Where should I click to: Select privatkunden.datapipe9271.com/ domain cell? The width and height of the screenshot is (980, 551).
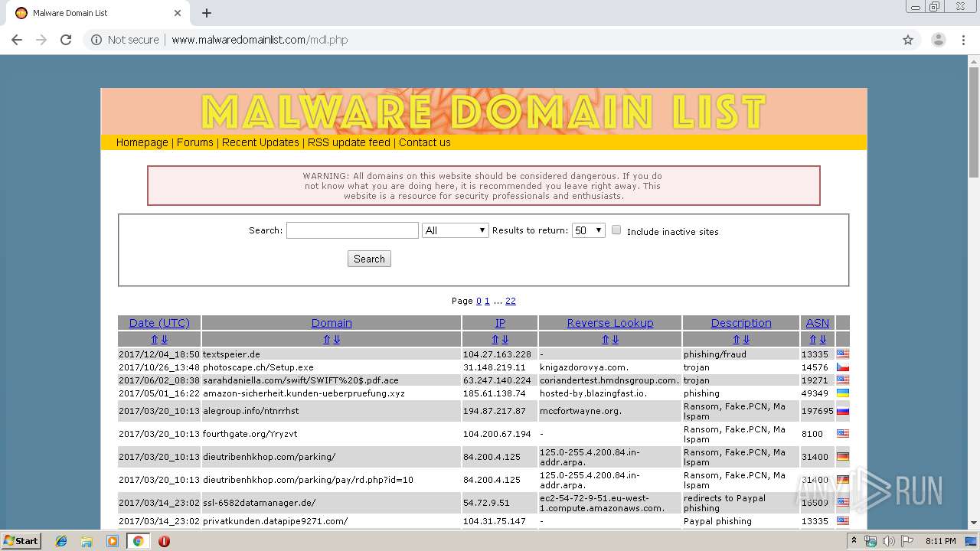coord(332,521)
